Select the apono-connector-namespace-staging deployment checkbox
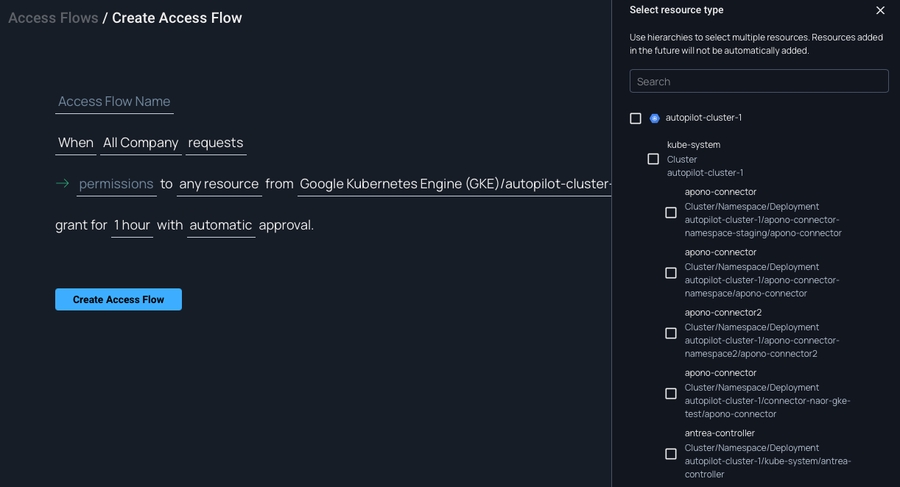 671,212
